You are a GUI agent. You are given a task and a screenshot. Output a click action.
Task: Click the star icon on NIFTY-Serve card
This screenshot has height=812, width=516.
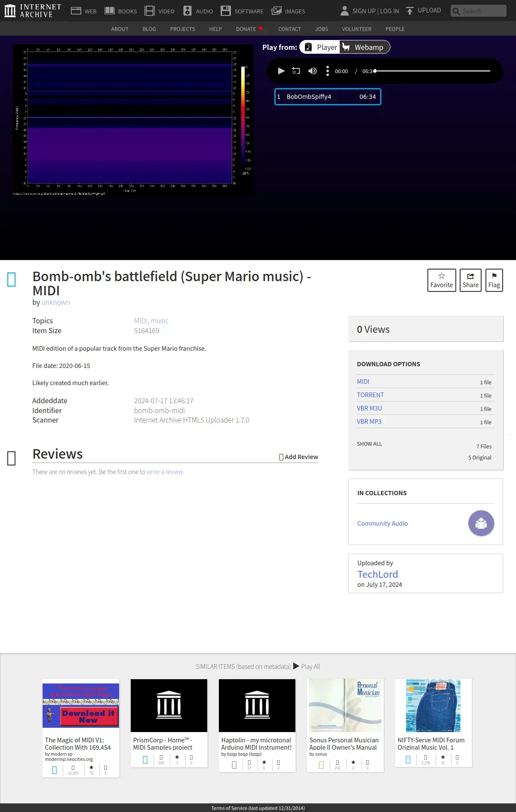tap(443, 757)
